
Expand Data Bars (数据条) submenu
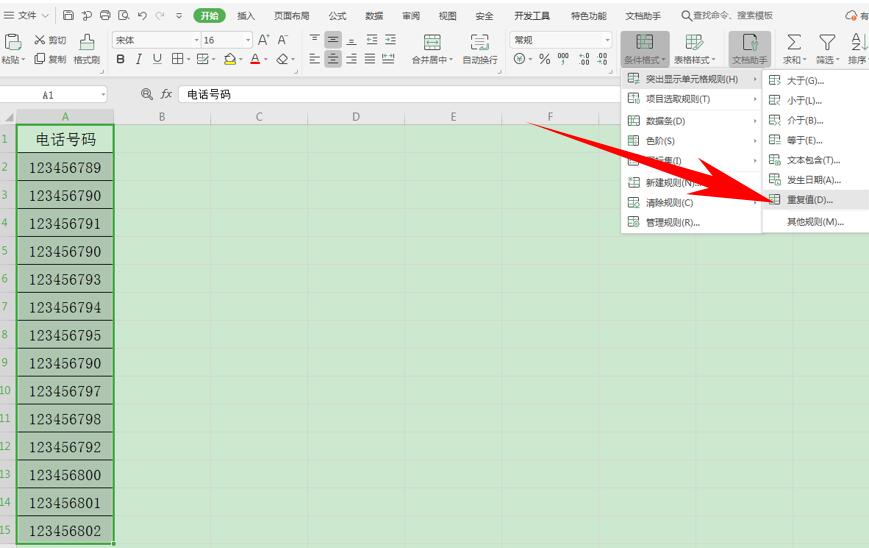click(691, 121)
